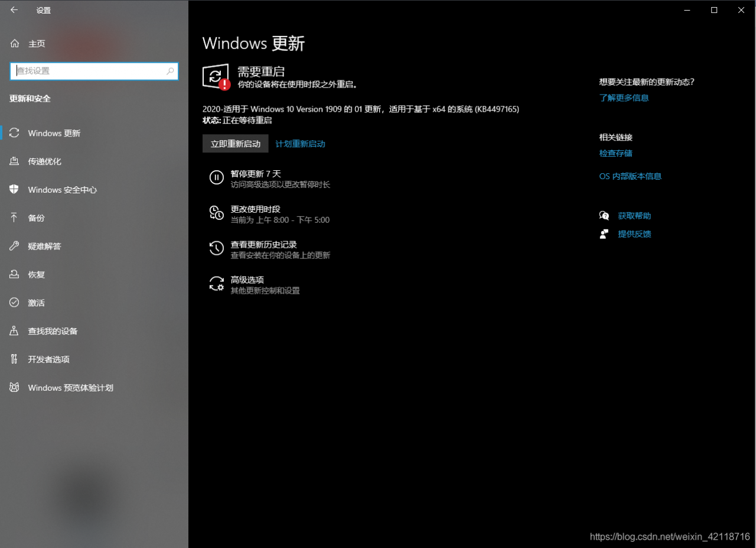Click the 获取帮助 chat bubble icon
The height and width of the screenshot is (548, 756).
click(604, 216)
